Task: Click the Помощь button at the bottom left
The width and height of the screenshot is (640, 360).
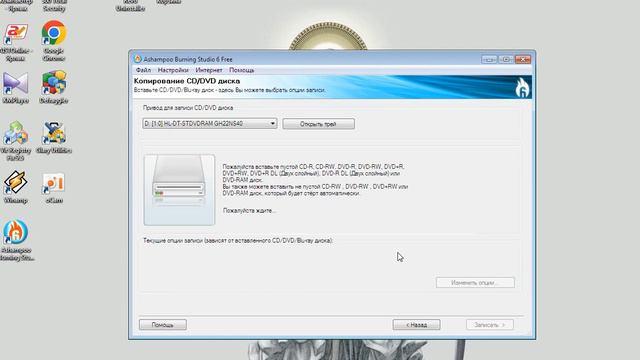Action: (x=163, y=325)
